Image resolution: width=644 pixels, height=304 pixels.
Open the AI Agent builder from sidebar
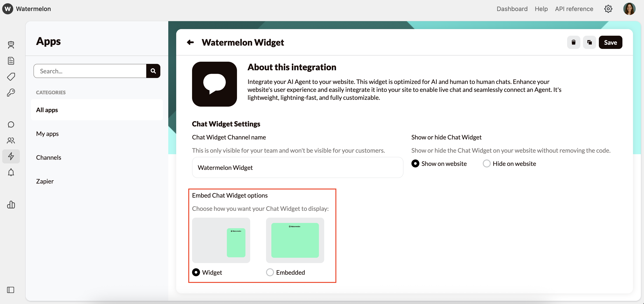pos(11,45)
